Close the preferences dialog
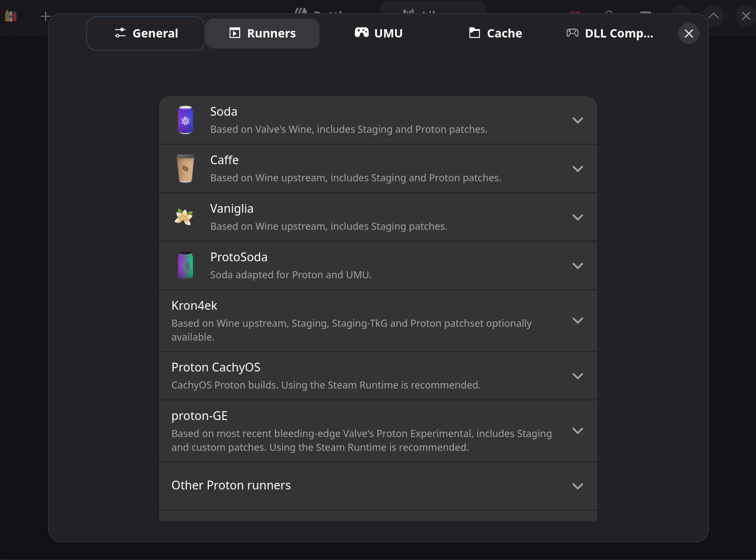Screen dimensions: 756x560 (x=689, y=34)
